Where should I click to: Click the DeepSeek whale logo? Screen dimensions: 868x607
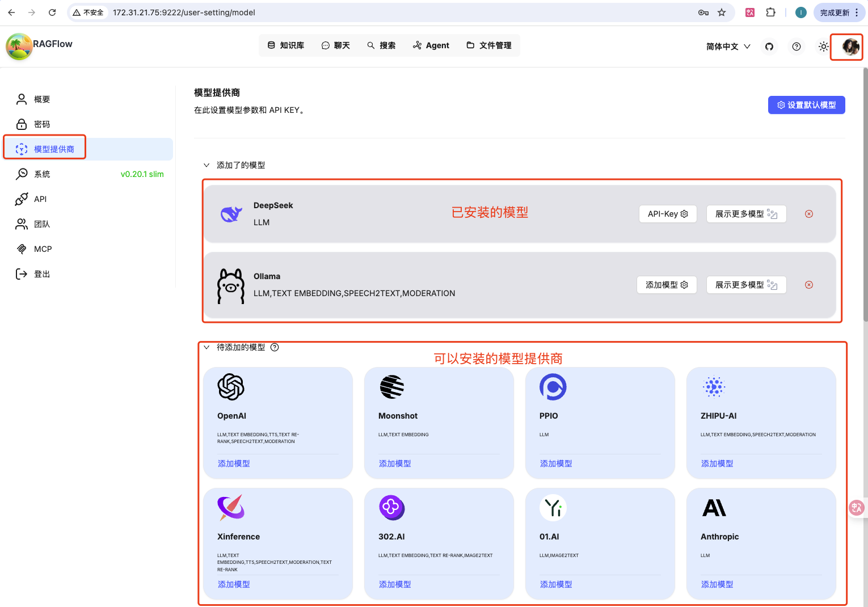click(231, 214)
